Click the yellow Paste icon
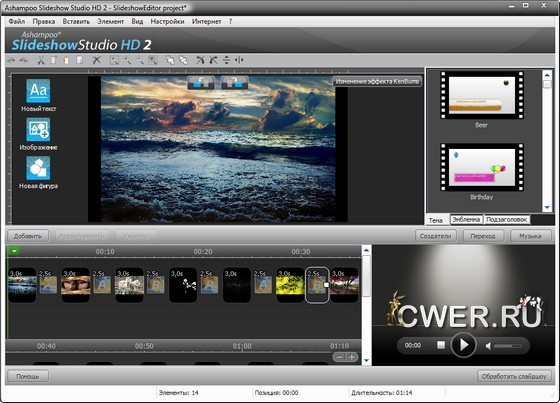Screen dimensions: 560x403 (66, 60)
